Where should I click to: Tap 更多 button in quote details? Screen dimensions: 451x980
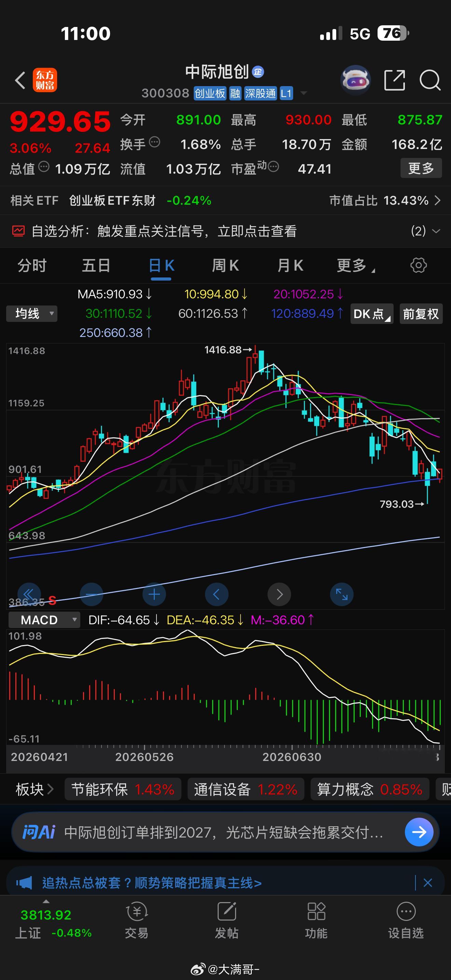click(x=421, y=168)
